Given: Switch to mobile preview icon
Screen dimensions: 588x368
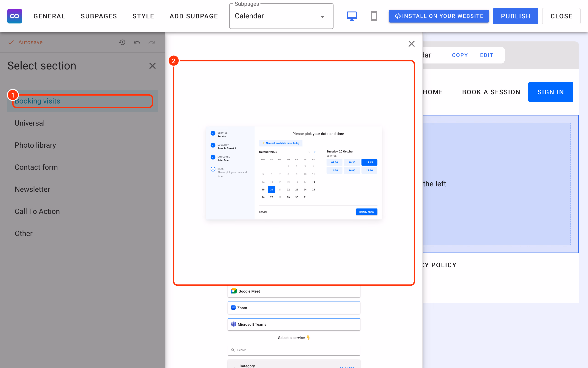Looking at the screenshot, I should tap(374, 16).
